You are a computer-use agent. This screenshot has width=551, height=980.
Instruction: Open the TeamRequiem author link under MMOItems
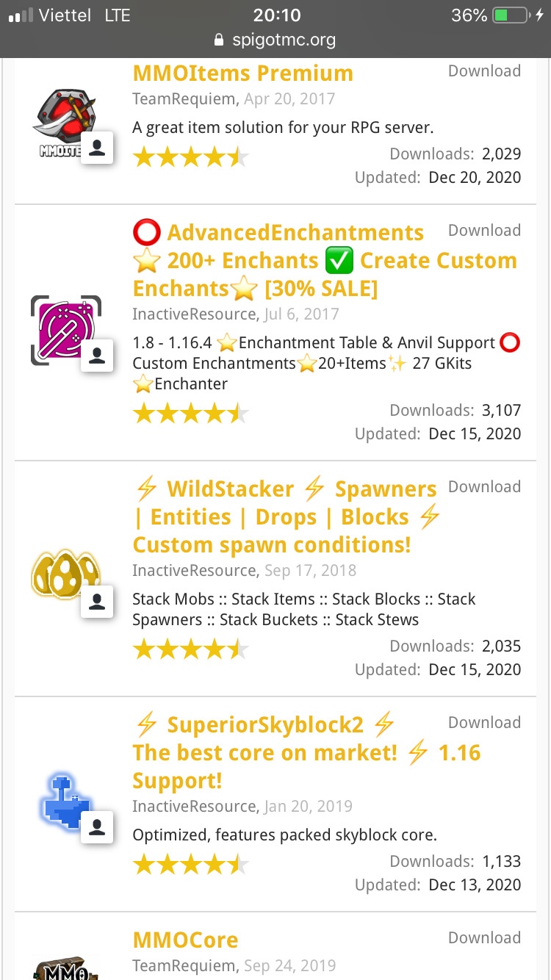click(x=184, y=99)
